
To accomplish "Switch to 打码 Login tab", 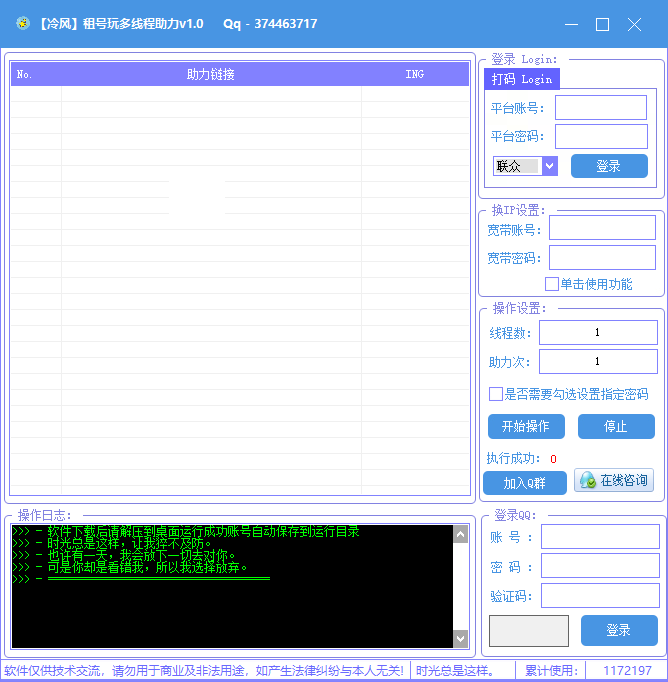I will click(522, 79).
